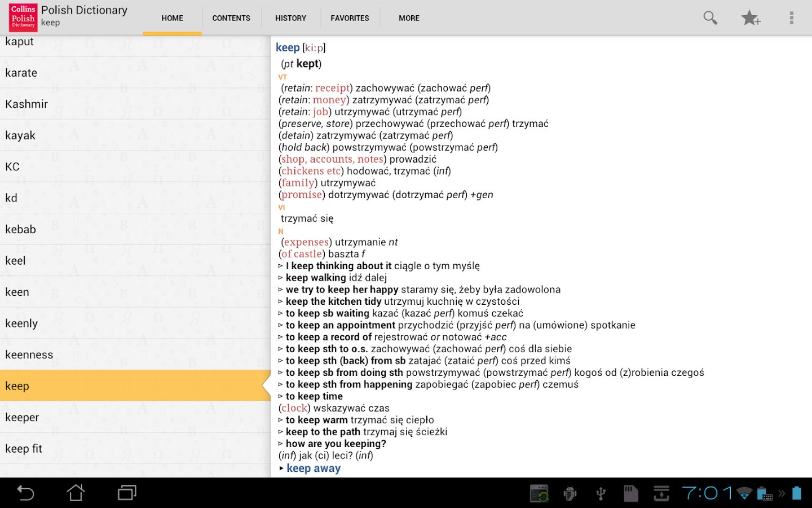Add keep to favorites with star icon
812x508 pixels.
[x=751, y=18]
